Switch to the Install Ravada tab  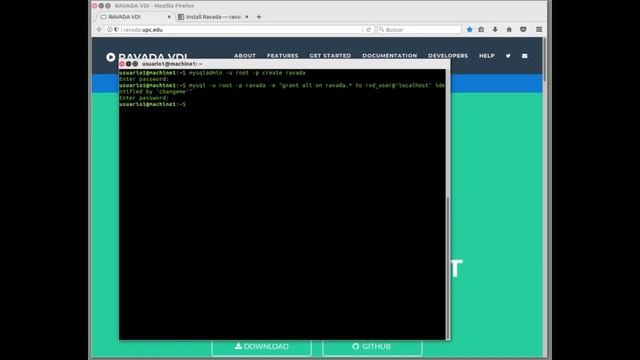214,17
